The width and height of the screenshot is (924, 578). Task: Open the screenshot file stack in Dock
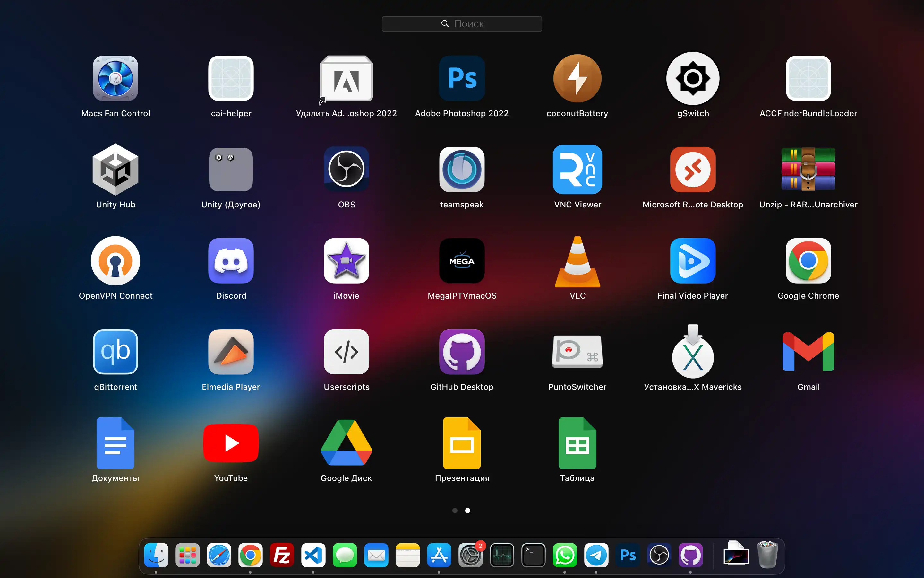tap(736, 554)
